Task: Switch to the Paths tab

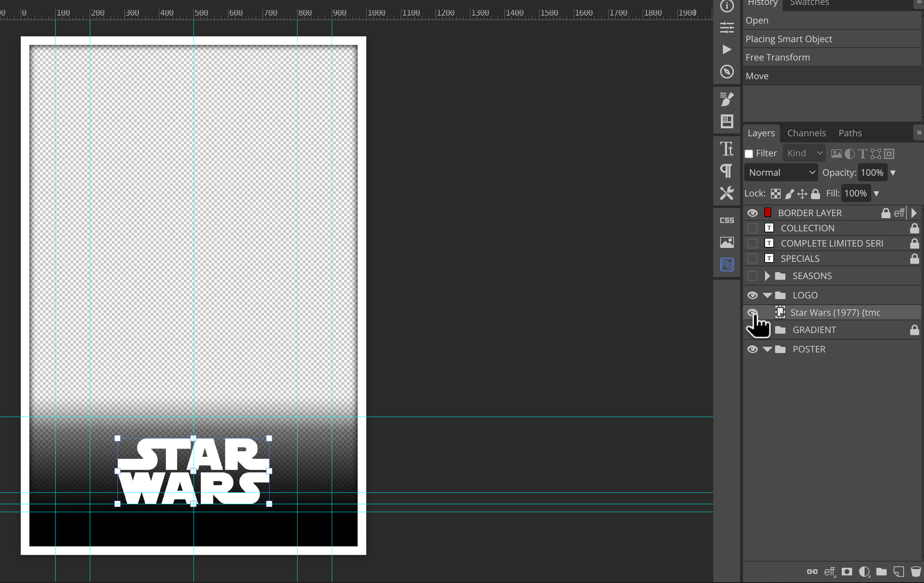Action: point(850,133)
